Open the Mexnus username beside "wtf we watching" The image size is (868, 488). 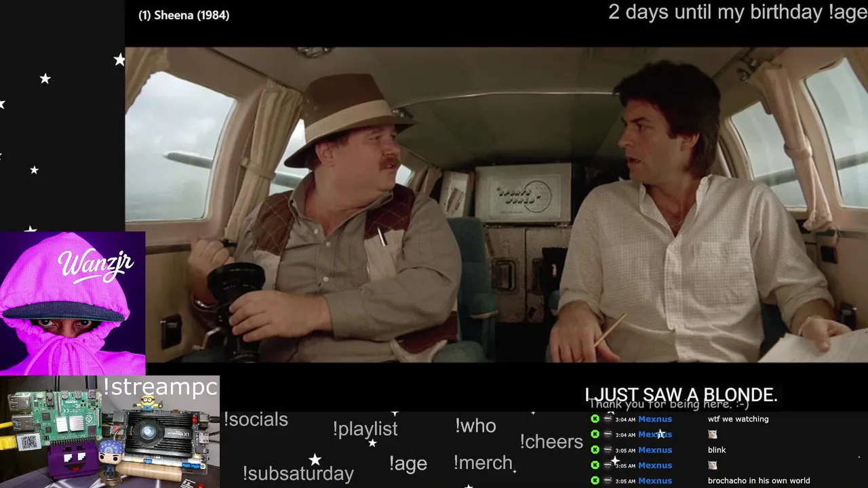(655, 419)
